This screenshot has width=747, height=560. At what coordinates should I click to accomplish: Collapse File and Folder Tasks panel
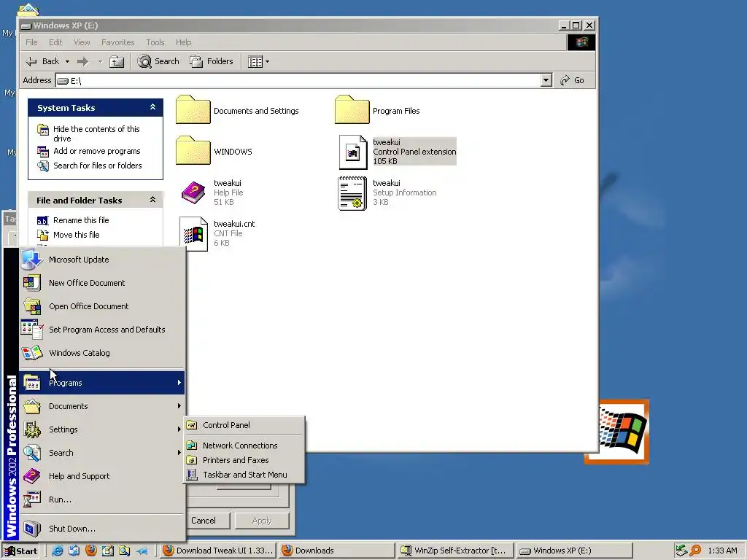click(x=153, y=200)
